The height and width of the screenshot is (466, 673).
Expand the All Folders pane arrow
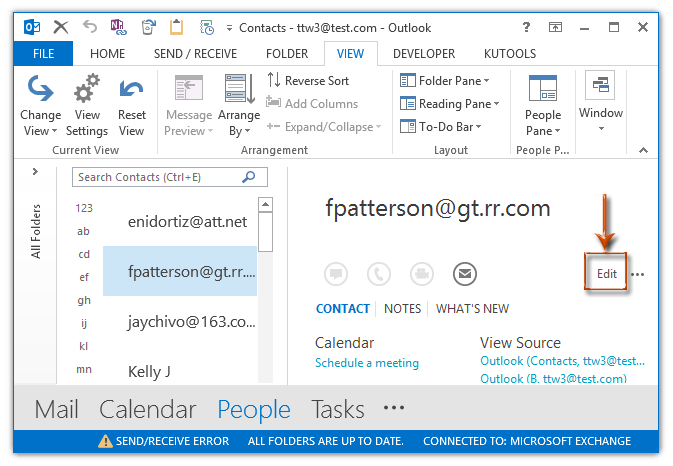pos(35,172)
